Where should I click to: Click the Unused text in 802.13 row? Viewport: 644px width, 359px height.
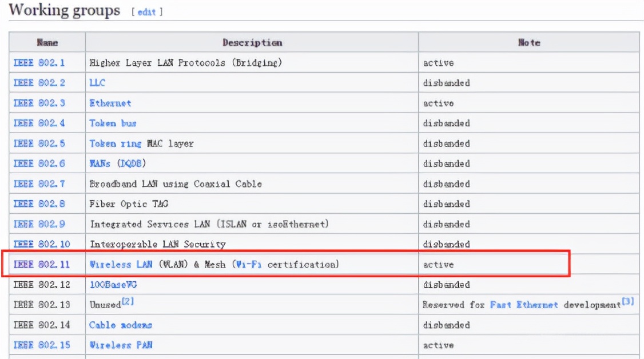[x=105, y=305]
